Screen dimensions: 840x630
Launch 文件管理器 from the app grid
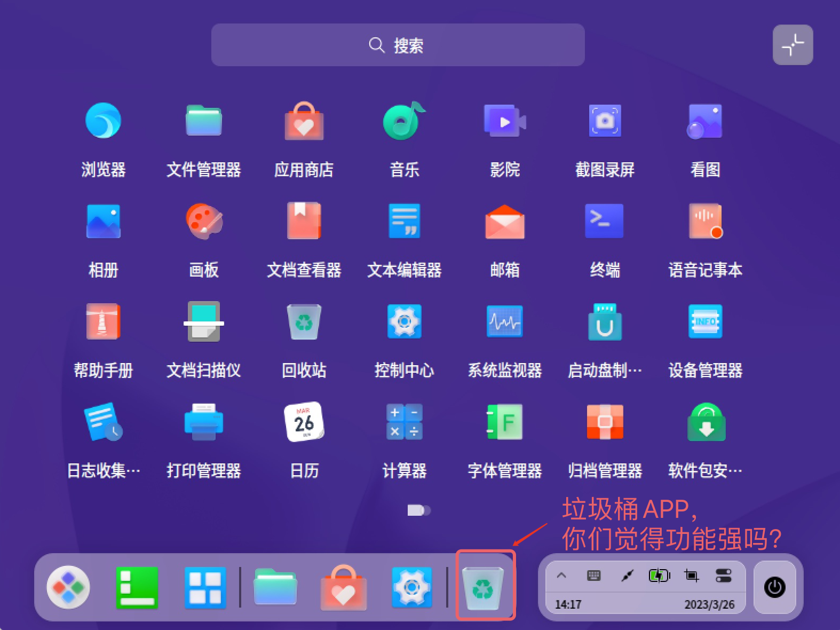click(x=203, y=121)
